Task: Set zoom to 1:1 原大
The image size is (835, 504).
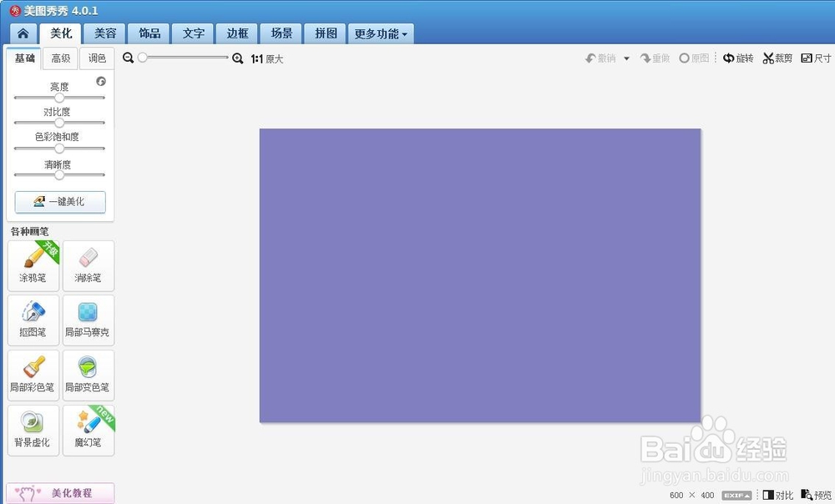Action: coord(267,59)
